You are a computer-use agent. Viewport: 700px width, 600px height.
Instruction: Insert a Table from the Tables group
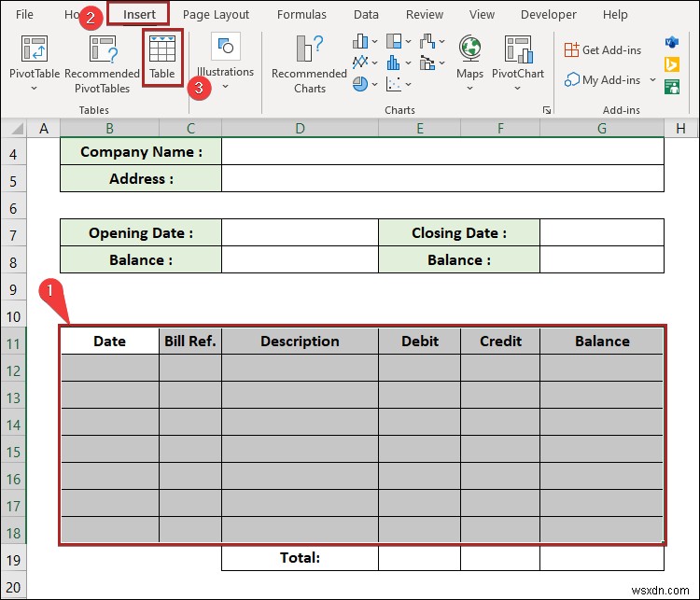(x=162, y=58)
